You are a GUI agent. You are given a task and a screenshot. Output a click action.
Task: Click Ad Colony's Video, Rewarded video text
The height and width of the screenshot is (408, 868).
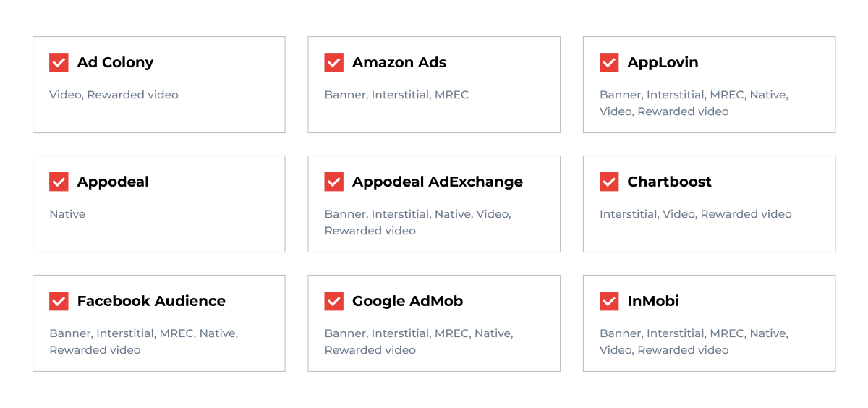[x=114, y=95]
